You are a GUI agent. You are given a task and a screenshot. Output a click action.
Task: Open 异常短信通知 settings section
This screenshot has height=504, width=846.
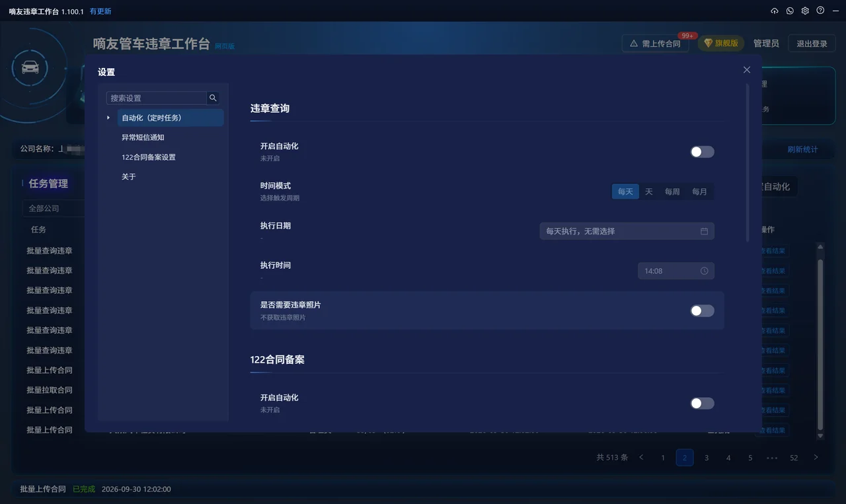click(143, 137)
